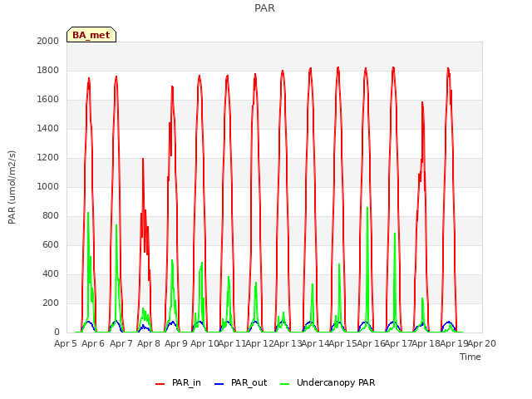Click the blue PAR_out legend swatch
Image resolution: width=532 pixels, height=399 pixels.
[x=219, y=384]
